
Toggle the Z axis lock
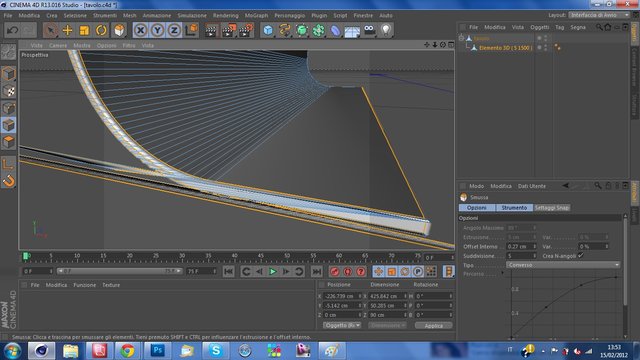click(174, 30)
